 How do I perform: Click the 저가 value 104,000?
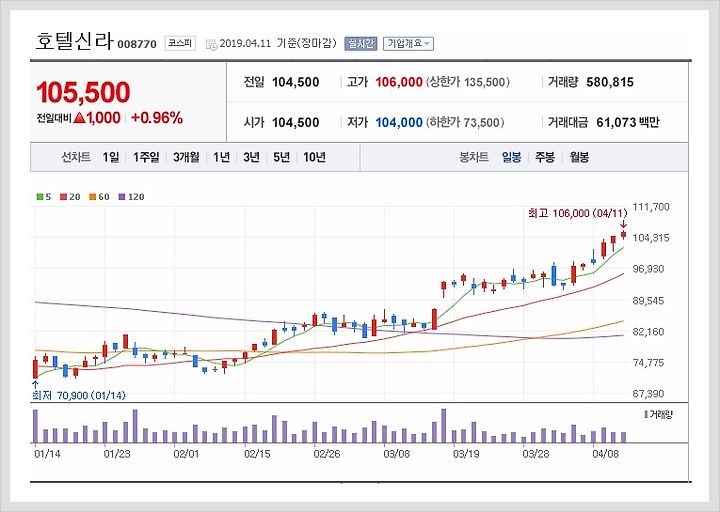(x=399, y=123)
